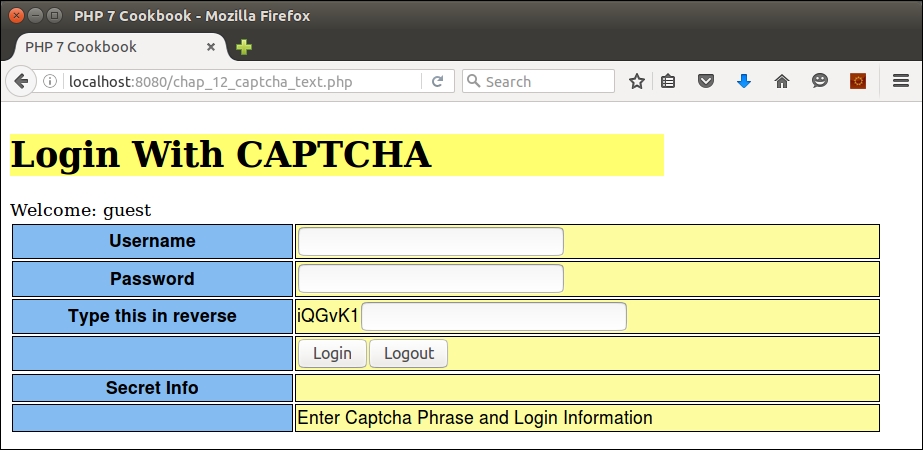
Task: Click the Logout button
Action: [409, 353]
